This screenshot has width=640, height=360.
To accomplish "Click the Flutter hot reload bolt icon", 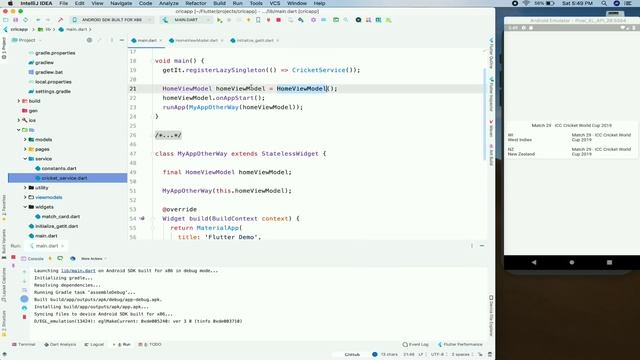I will point(248,20).
